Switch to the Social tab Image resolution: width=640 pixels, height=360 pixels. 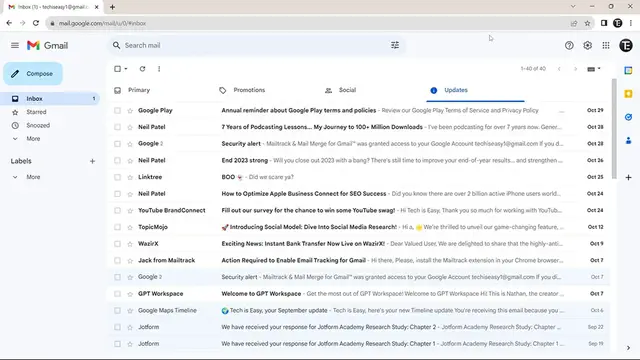pyautogui.click(x=347, y=90)
